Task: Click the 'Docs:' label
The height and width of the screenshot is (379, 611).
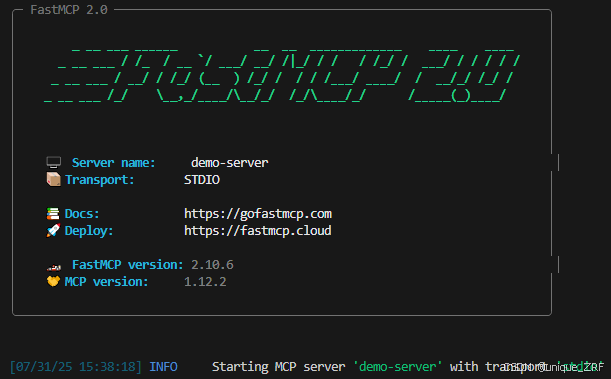Action: click(x=82, y=213)
